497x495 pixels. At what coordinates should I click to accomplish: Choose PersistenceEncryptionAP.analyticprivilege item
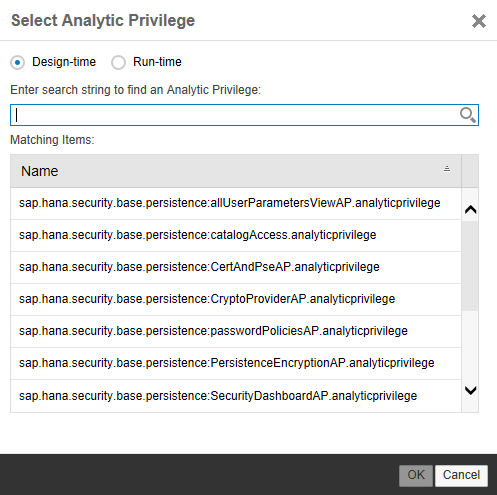pyautogui.click(x=236, y=363)
